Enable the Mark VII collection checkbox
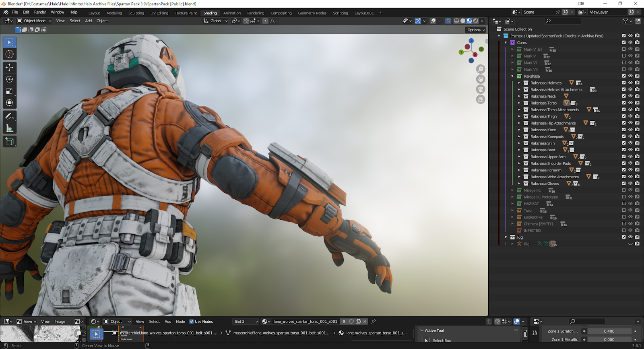644x349 pixels. coord(624,69)
